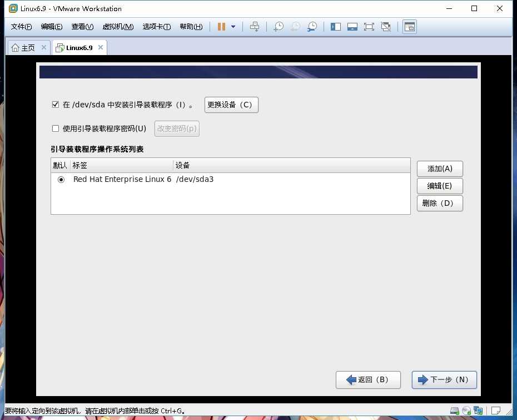Open the message log status icon
Screen dimensions: 517x420
point(495,411)
